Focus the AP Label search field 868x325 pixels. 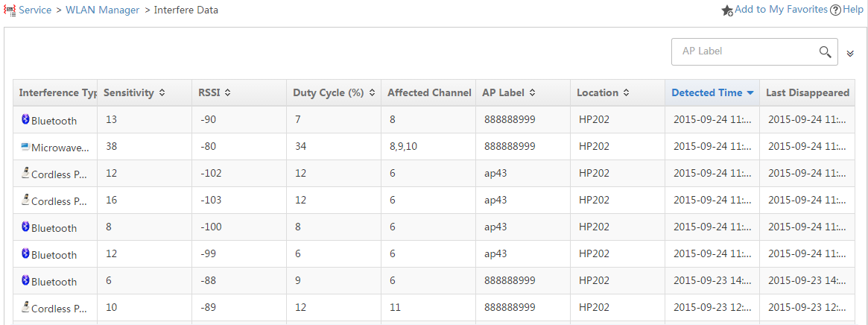[744, 51]
